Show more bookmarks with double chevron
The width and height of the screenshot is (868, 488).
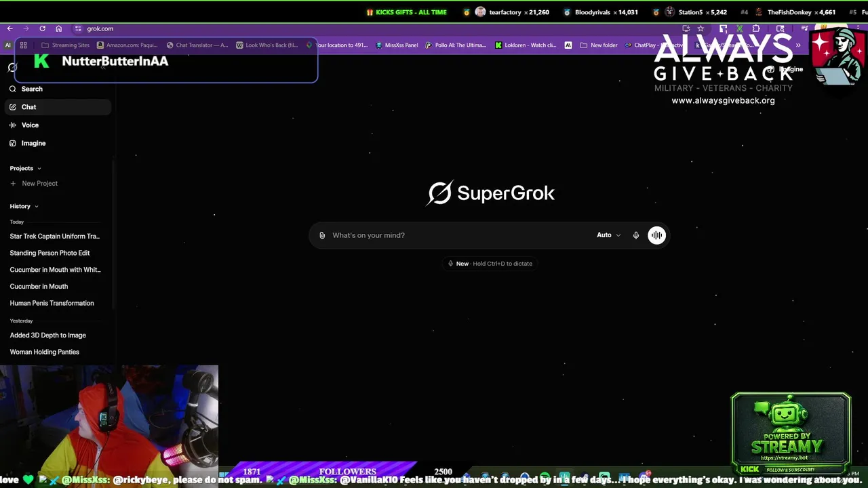(798, 45)
